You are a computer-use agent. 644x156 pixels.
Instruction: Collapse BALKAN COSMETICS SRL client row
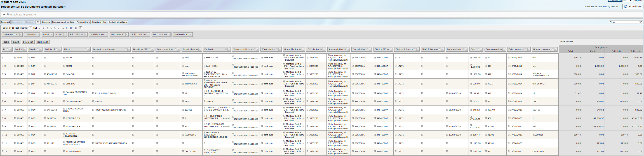(x=64, y=92)
